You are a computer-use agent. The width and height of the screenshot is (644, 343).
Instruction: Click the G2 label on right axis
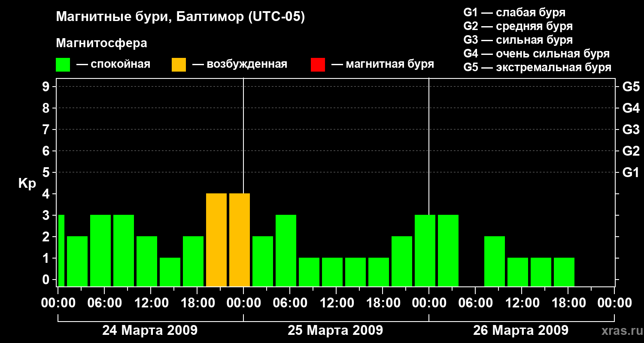[631, 151]
